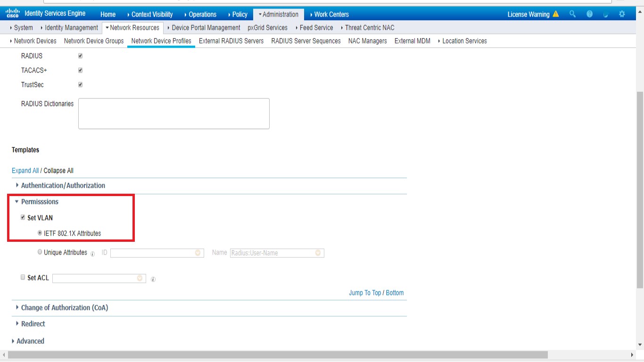This screenshot has width=644, height=362.
Task: Toggle the TACACS+ checkbox
Action: 80,70
